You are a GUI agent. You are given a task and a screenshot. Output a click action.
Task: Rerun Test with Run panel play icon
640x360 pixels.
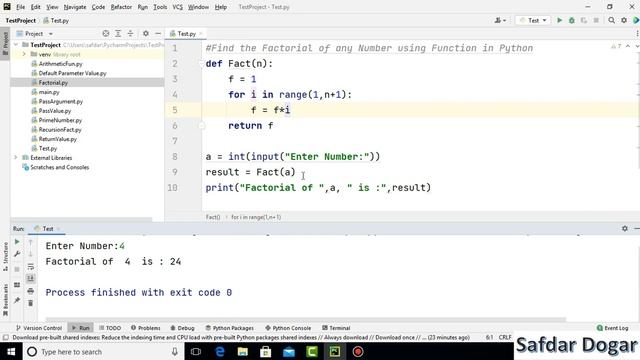(x=17, y=242)
